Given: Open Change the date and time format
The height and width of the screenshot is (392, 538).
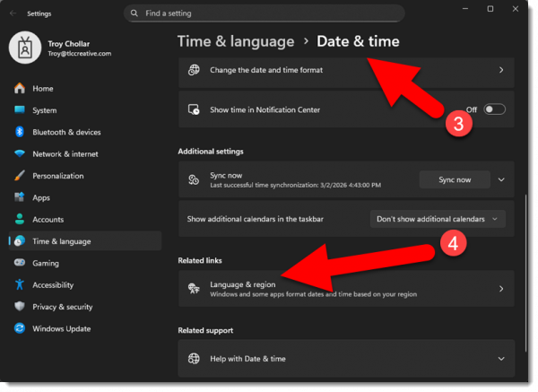Looking at the screenshot, I should (345, 70).
